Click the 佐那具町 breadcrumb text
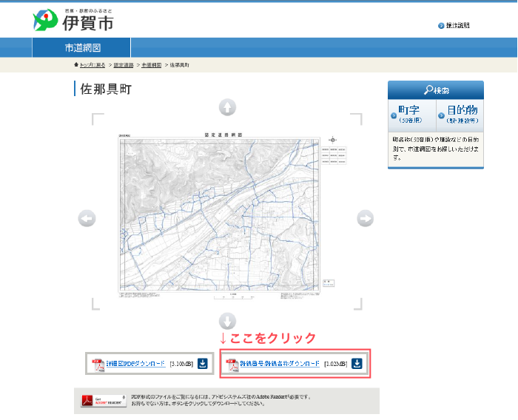The width and height of the screenshot is (518, 420). coord(179,65)
